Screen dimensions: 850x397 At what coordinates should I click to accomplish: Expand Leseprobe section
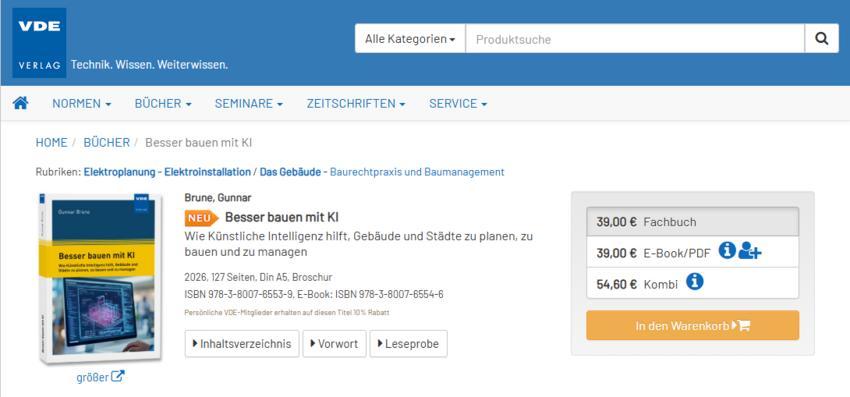pos(409,344)
